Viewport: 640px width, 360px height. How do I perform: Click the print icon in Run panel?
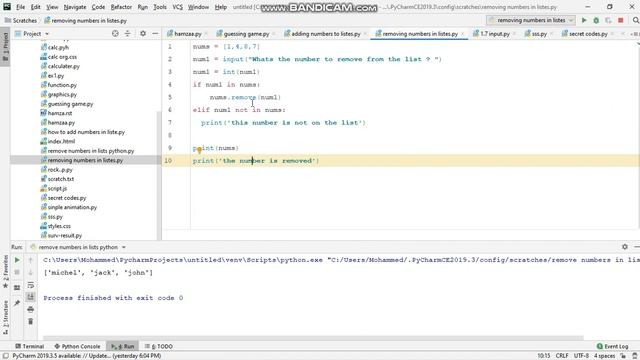pyautogui.click(x=31, y=309)
